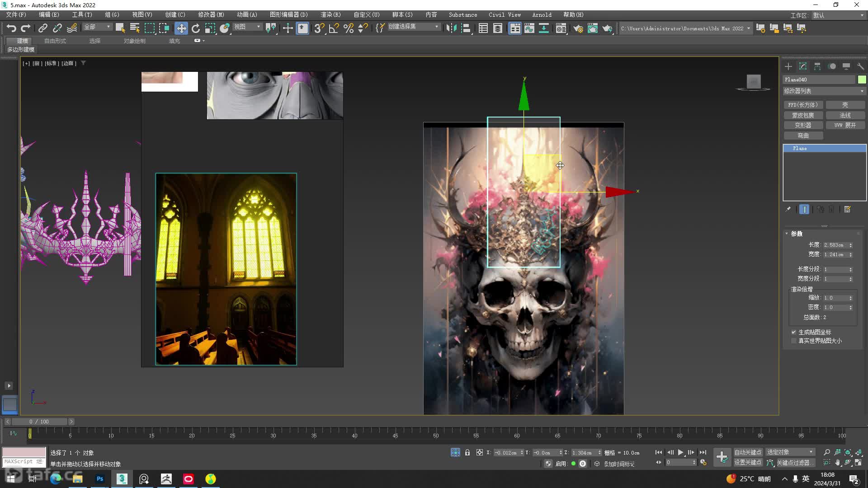Image resolution: width=868 pixels, height=488 pixels.
Task: Toggle Angle Snap
Action: tap(334, 28)
